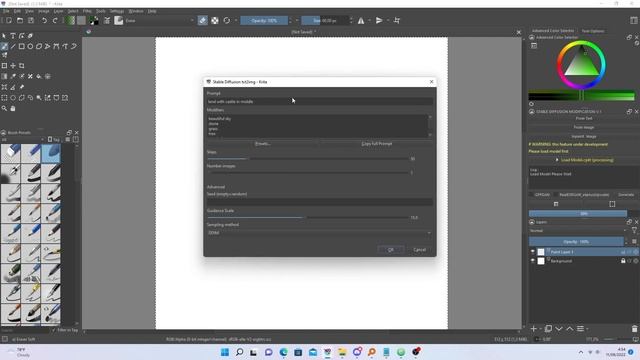This screenshot has height=360, width=640.
Task: Select the Rectangular Selection tool
Action: [4, 98]
